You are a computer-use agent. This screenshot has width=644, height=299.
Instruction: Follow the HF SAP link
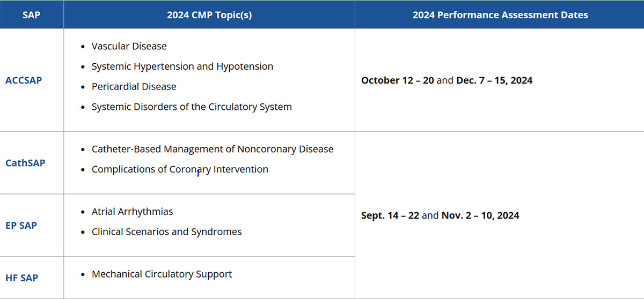click(x=21, y=278)
